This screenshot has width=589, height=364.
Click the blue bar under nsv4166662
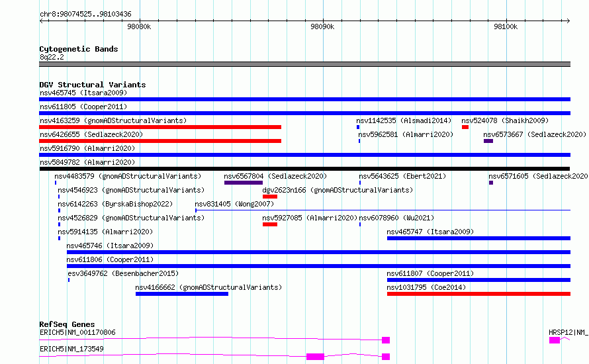click(x=182, y=294)
